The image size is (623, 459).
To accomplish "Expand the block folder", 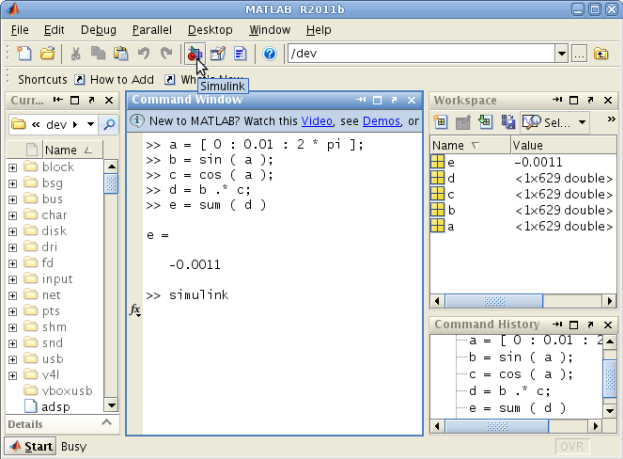I will coord(13,167).
